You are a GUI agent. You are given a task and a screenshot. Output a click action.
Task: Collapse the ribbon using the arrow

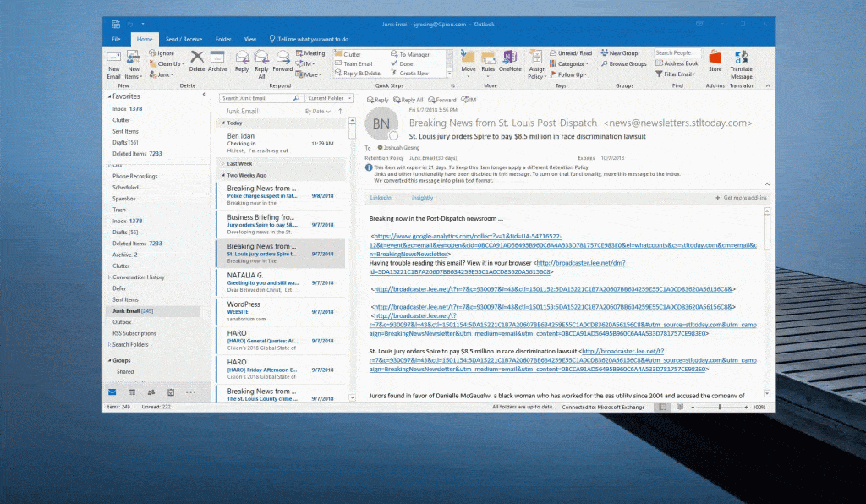click(768, 85)
